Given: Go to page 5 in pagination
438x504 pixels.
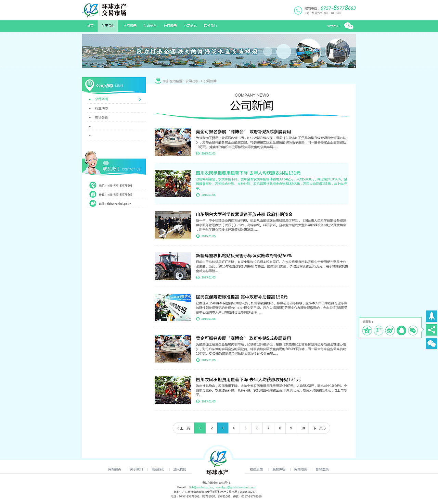Looking at the screenshot, I should (245, 428).
